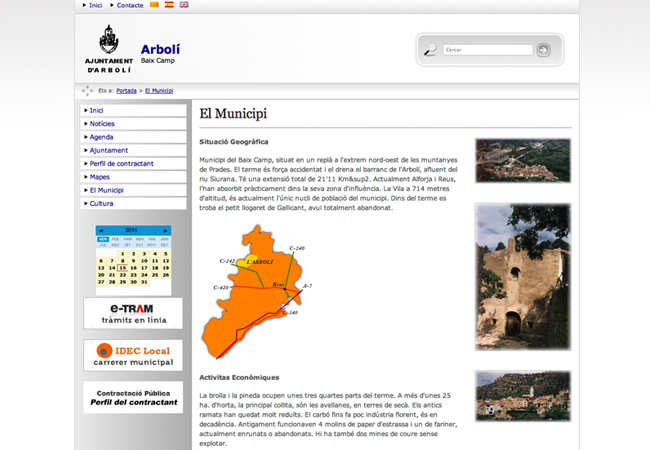Select GEN month in the calendar
Screen dimensions: 650x450
tap(103, 240)
